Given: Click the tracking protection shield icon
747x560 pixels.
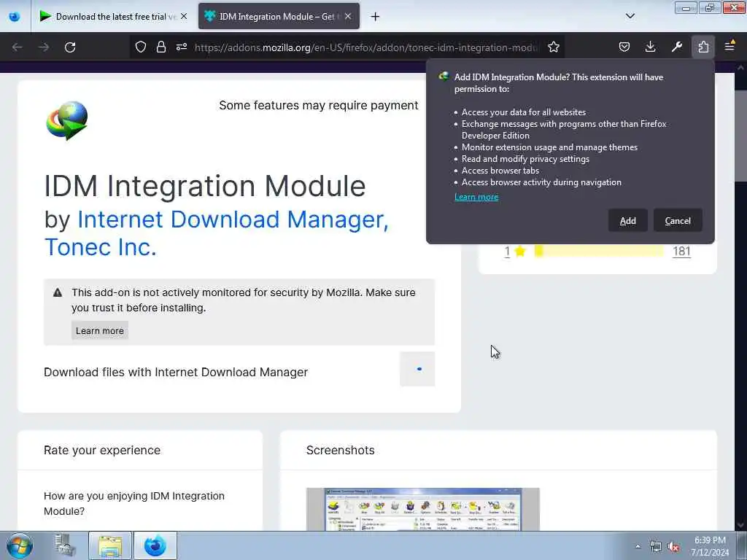Looking at the screenshot, I should (141, 47).
